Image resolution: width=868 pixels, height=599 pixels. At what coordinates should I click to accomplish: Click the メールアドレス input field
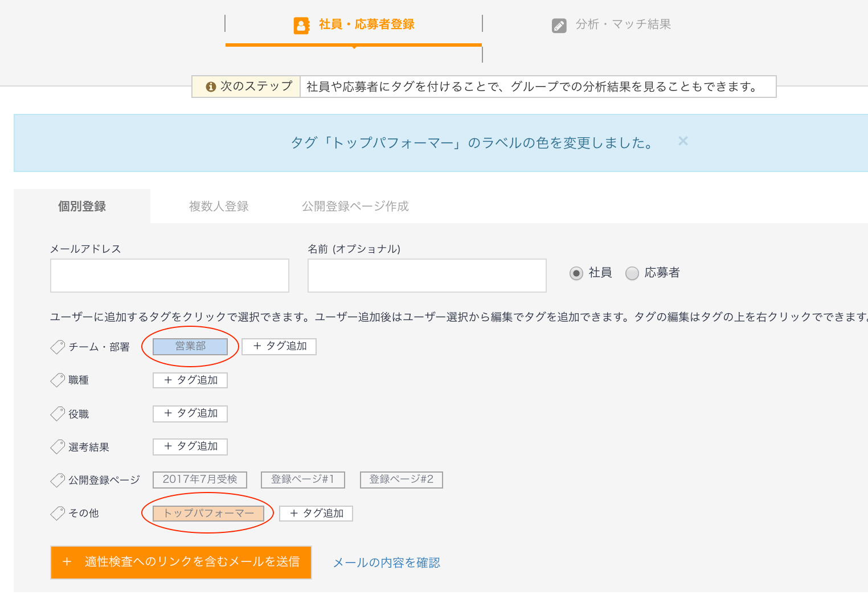pyautogui.click(x=169, y=276)
